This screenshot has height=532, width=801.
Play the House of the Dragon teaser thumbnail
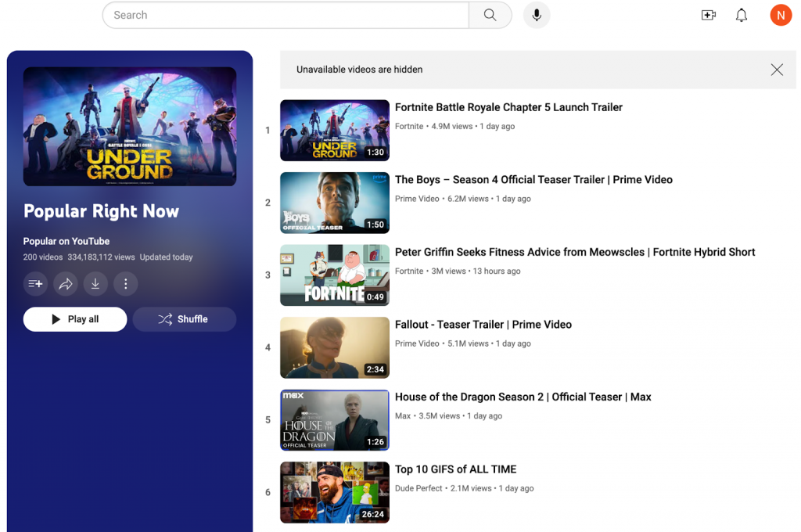[334, 420]
